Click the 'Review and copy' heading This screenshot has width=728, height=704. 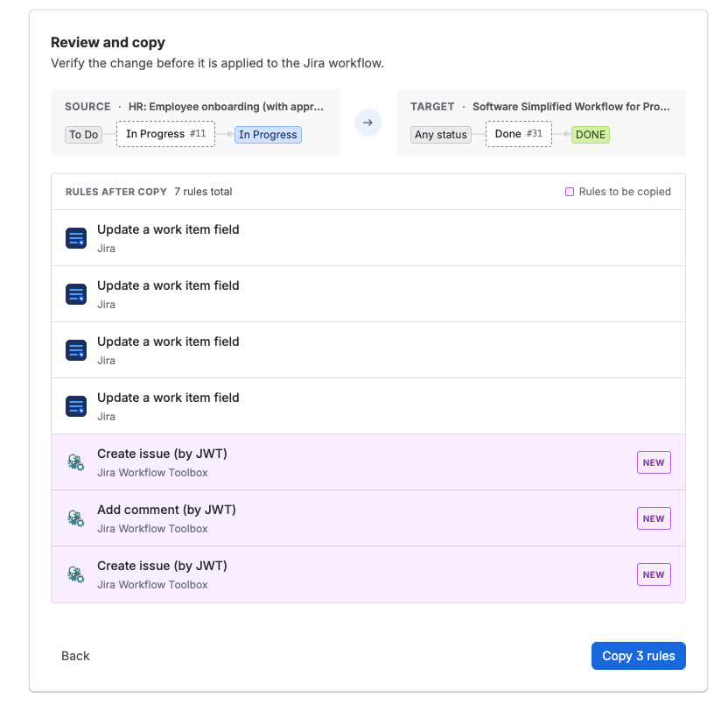pyautogui.click(x=108, y=42)
